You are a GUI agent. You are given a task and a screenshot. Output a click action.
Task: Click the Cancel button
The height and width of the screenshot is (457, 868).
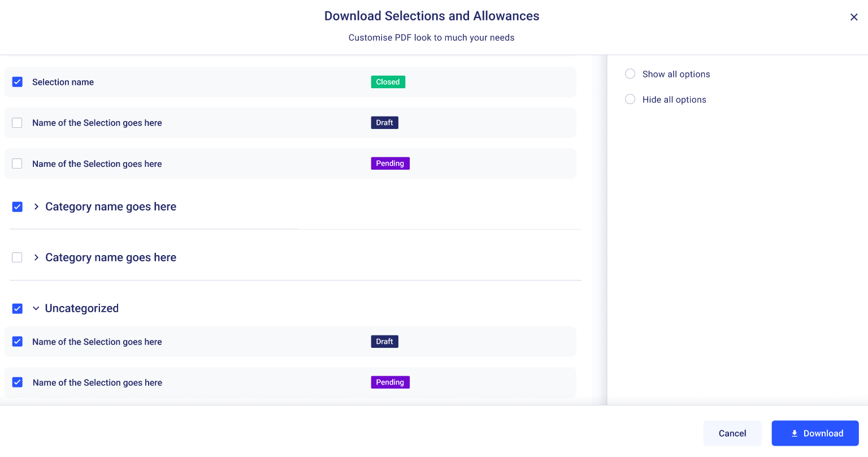coord(732,433)
